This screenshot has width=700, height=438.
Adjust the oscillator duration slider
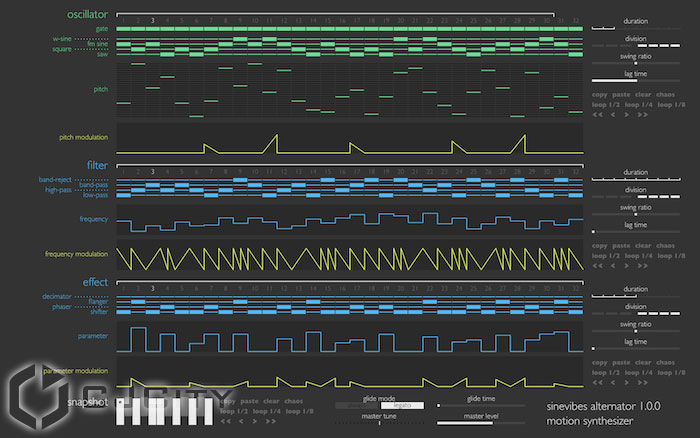[x=636, y=29]
